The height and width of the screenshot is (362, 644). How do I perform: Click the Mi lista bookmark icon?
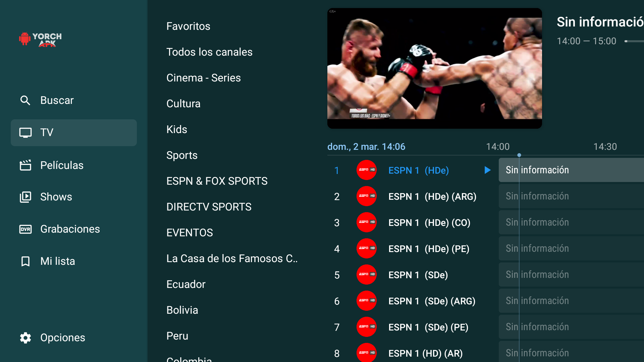tap(25, 261)
